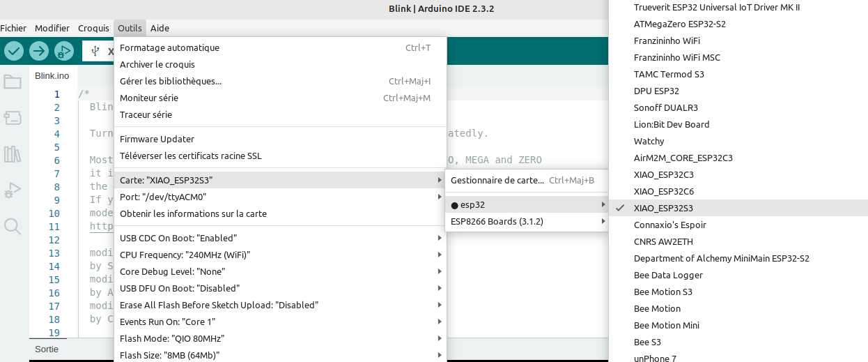Switch to the Blink.ino editor tab
868x362 pixels.
52,75
